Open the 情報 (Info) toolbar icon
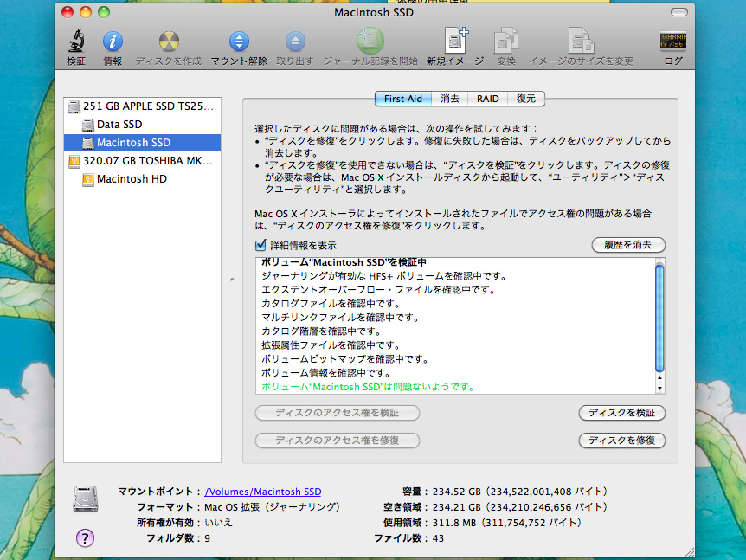This screenshot has height=560, width=746. (113, 42)
